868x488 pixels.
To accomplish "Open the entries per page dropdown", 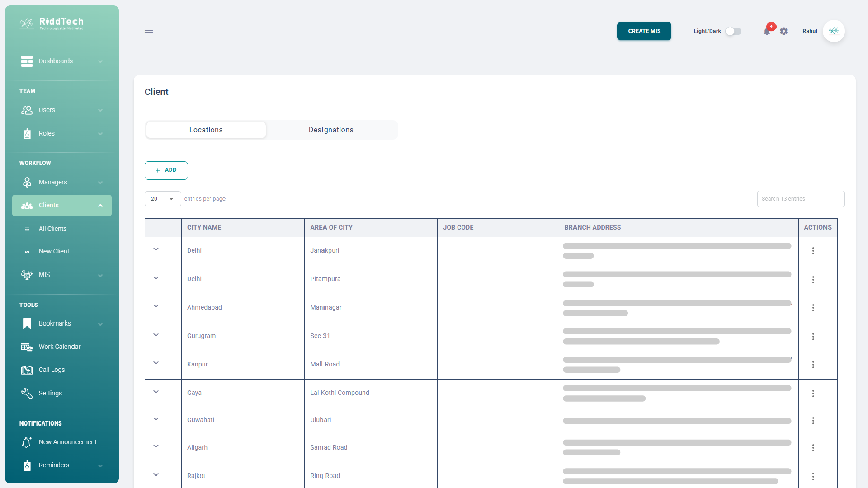I will click(x=163, y=199).
